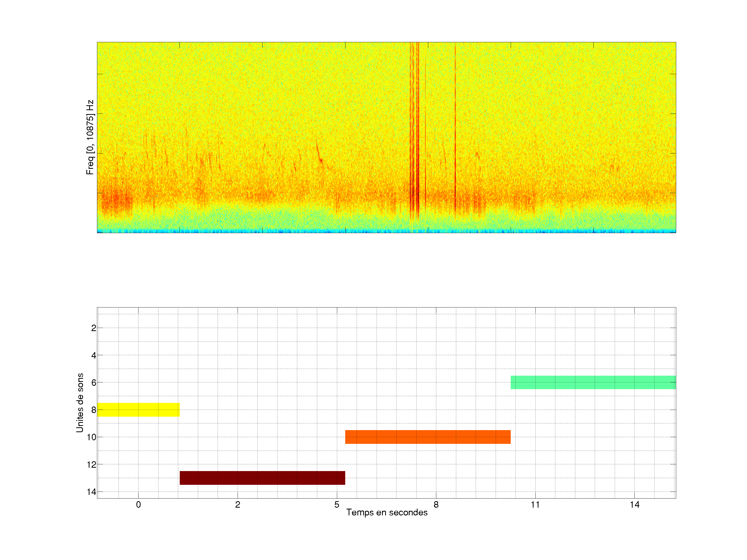Click y-axis tick label 12
747x560 pixels.
click(x=92, y=465)
